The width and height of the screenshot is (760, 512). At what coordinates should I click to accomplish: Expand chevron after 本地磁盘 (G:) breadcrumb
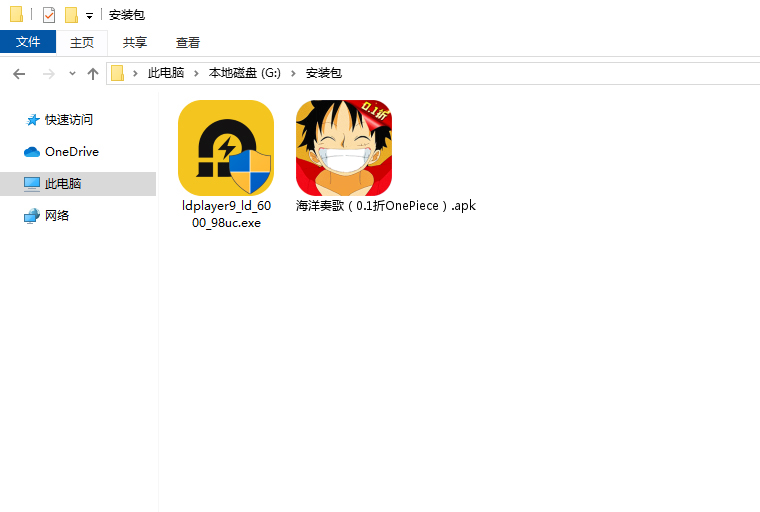coord(293,74)
